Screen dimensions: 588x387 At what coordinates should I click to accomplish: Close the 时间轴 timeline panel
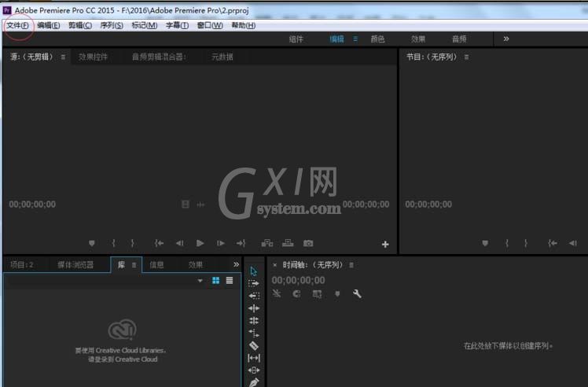click(274, 265)
